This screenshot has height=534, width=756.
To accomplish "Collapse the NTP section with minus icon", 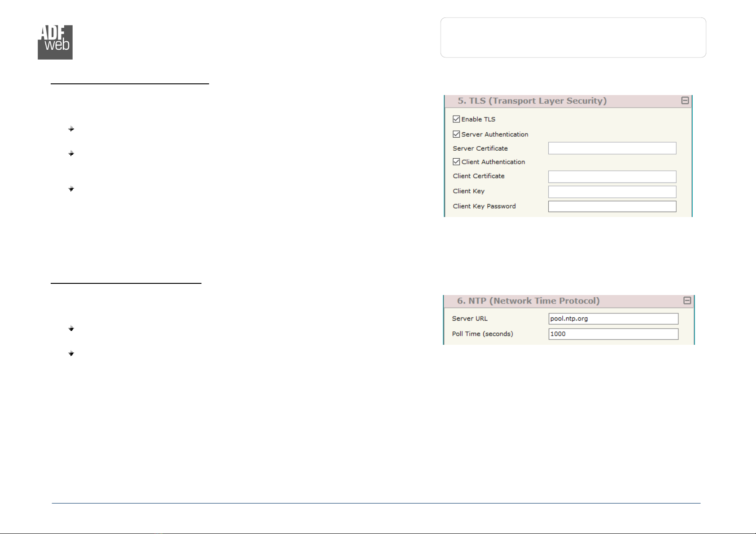I will pos(687,300).
